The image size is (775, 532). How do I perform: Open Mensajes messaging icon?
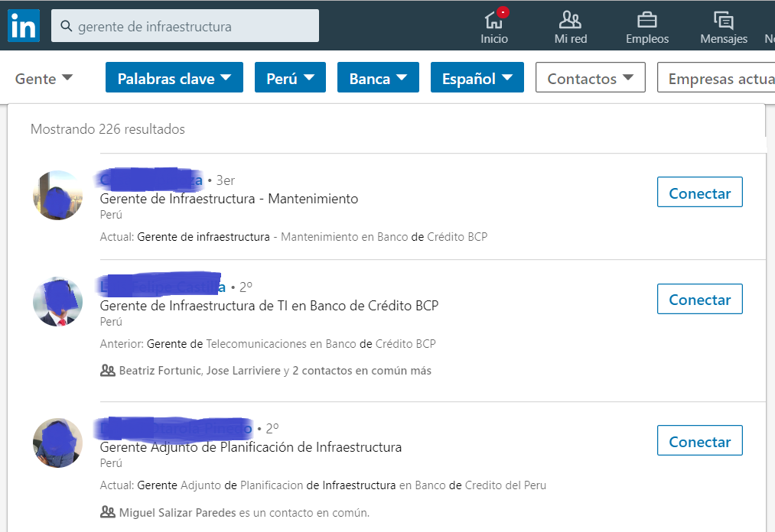click(x=723, y=21)
